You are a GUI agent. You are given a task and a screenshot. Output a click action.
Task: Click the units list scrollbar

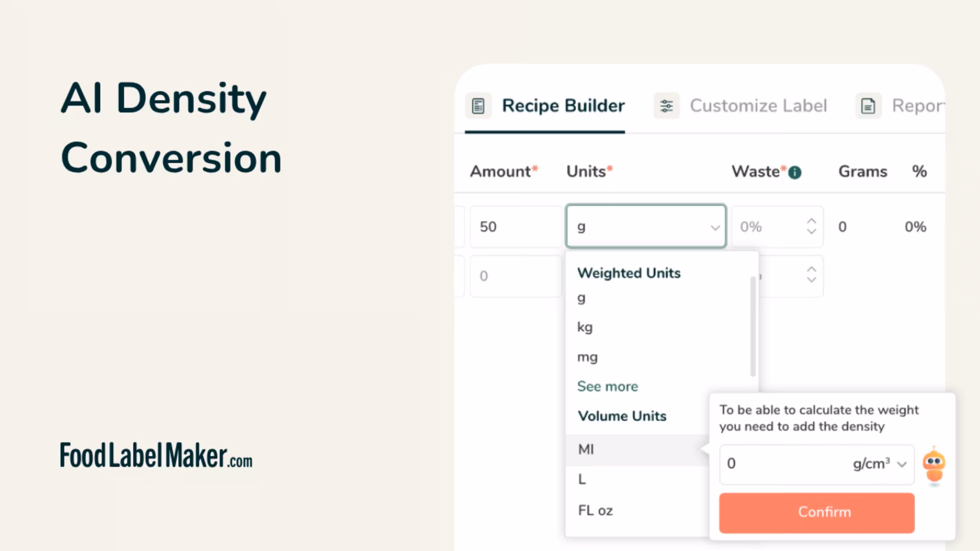point(753,327)
